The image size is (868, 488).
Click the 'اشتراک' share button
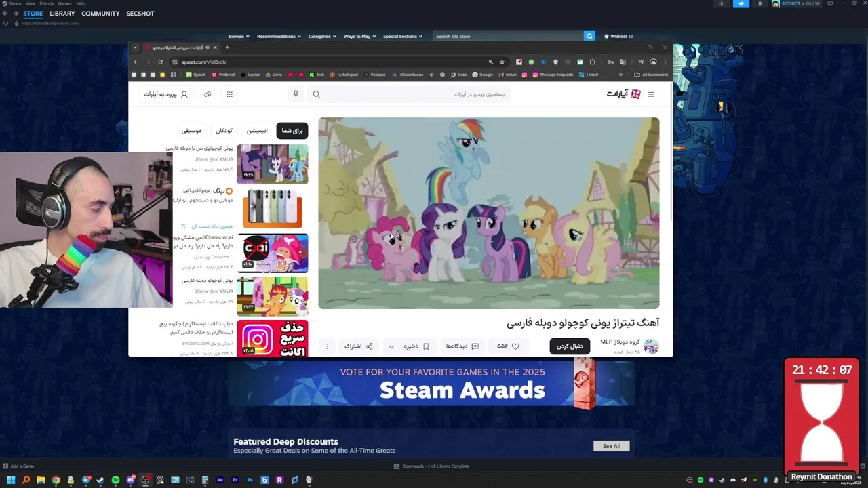coord(359,346)
